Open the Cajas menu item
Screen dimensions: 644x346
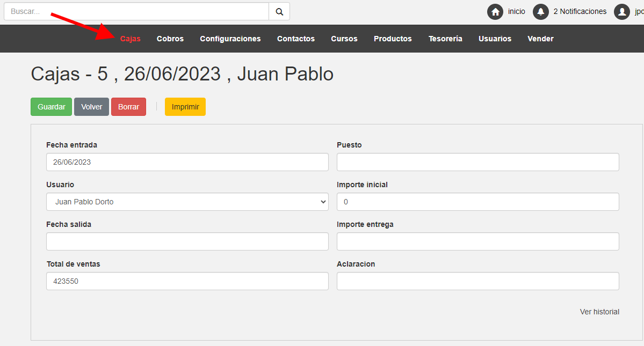point(131,39)
